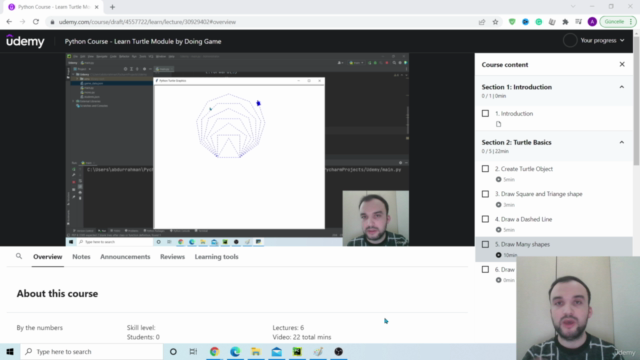640x360 pixels.
Task: Collapse Section 1: Introduction
Action: coord(622,87)
